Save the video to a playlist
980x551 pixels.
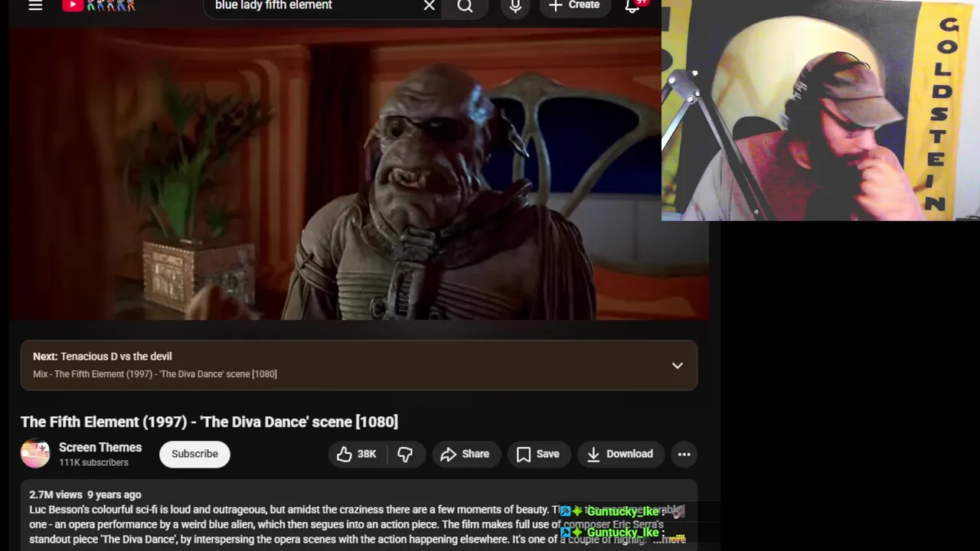coord(538,454)
